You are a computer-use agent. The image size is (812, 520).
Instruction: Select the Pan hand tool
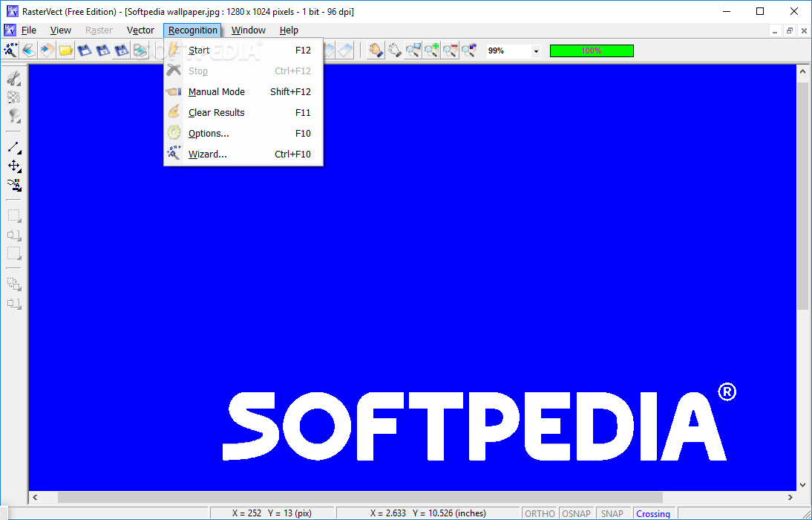pos(376,51)
